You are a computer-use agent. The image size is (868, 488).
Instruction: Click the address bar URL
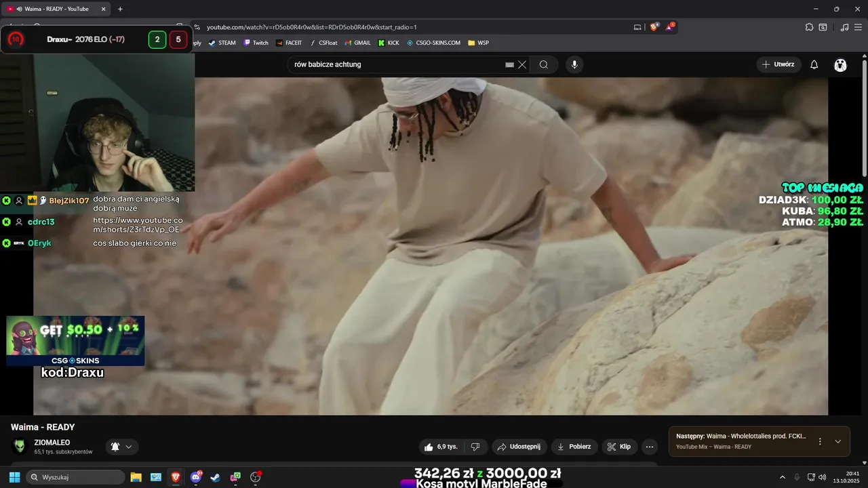coord(311,27)
